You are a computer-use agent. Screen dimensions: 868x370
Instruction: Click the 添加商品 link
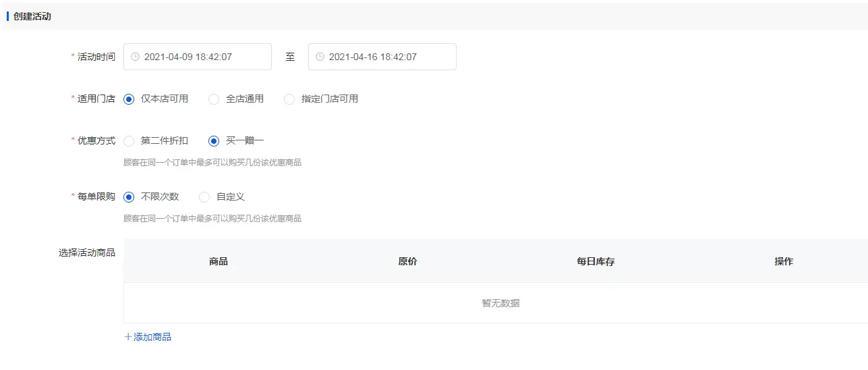[x=148, y=336]
